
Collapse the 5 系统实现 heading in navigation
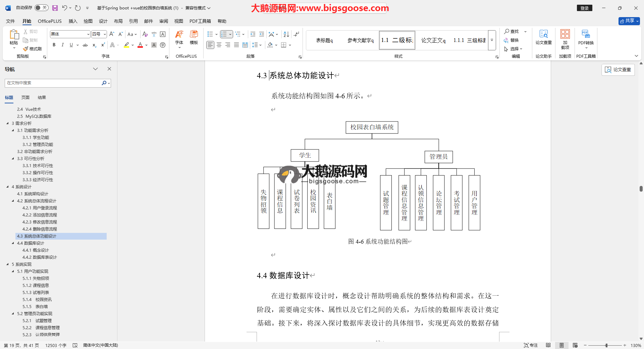click(x=7, y=264)
